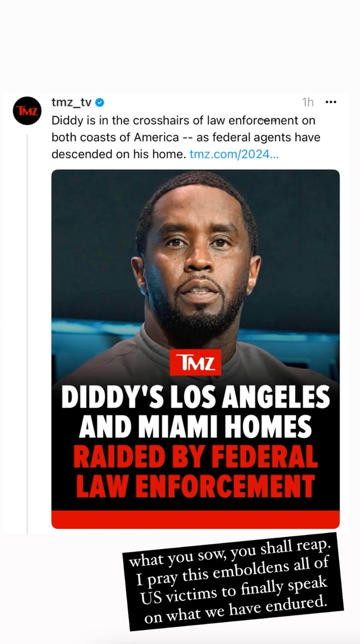Follow the tmz.com/2024... link
This screenshot has width=360, height=644.
click(x=234, y=154)
